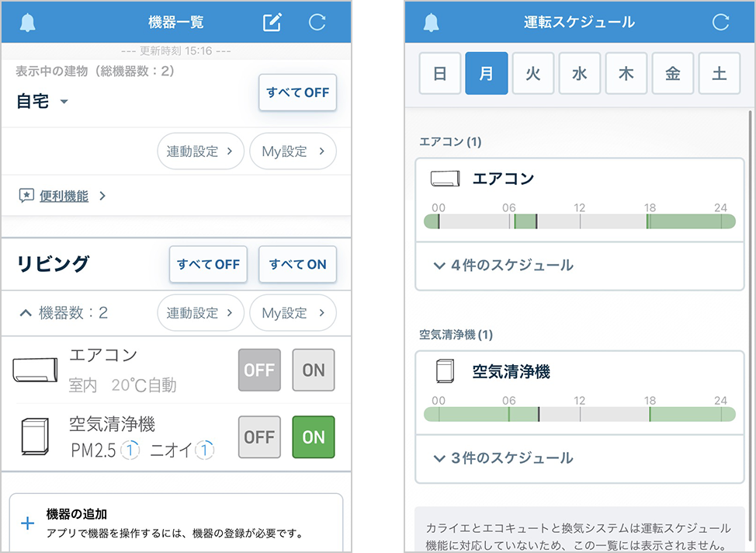Select the 金 (Friday) day tab
756x553 pixels.
(x=673, y=74)
